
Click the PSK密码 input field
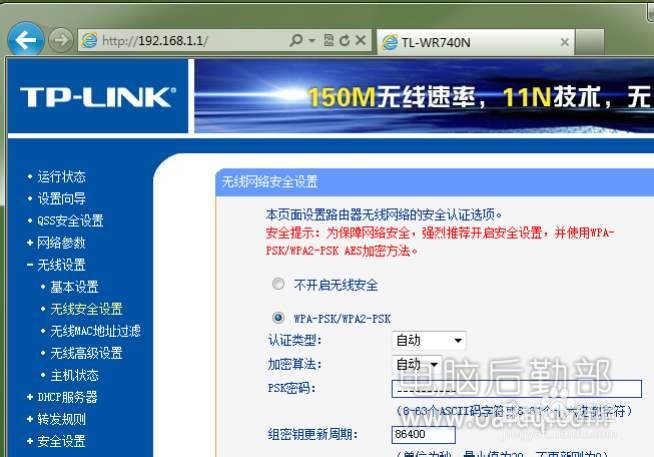(x=516, y=389)
